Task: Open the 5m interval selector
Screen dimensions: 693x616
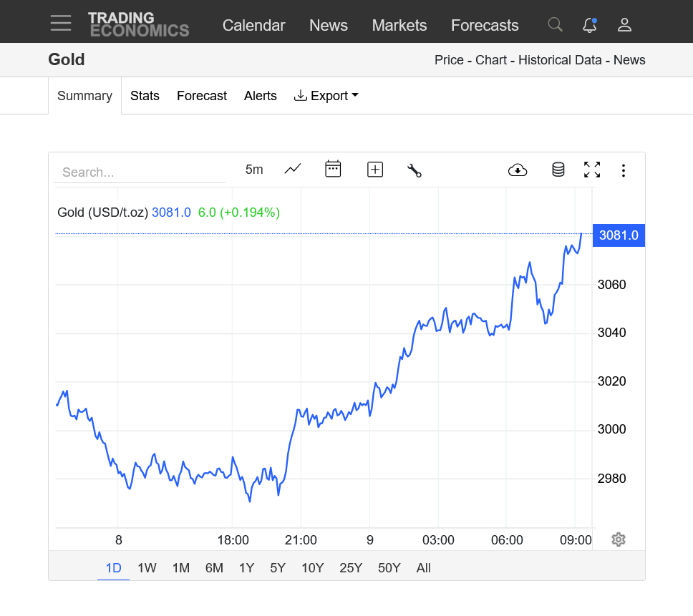Action: (x=254, y=170)
